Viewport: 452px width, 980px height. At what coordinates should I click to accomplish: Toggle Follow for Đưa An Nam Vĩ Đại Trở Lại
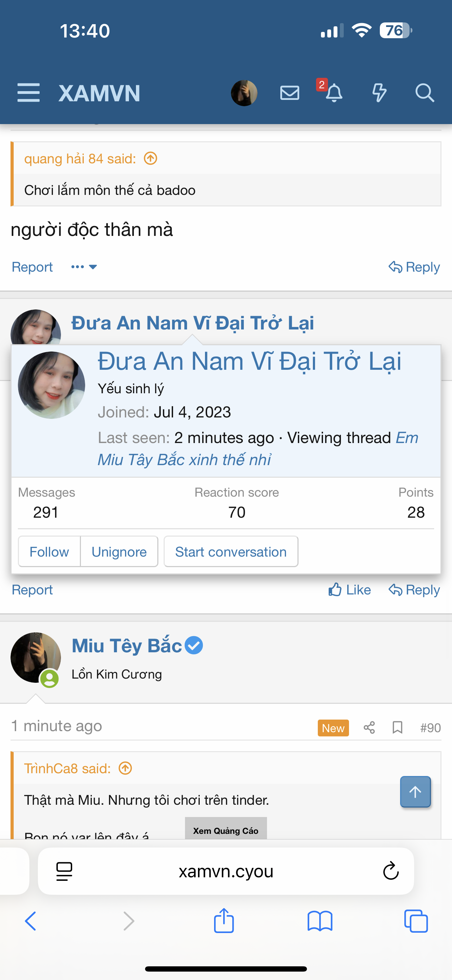click(49, 552)
